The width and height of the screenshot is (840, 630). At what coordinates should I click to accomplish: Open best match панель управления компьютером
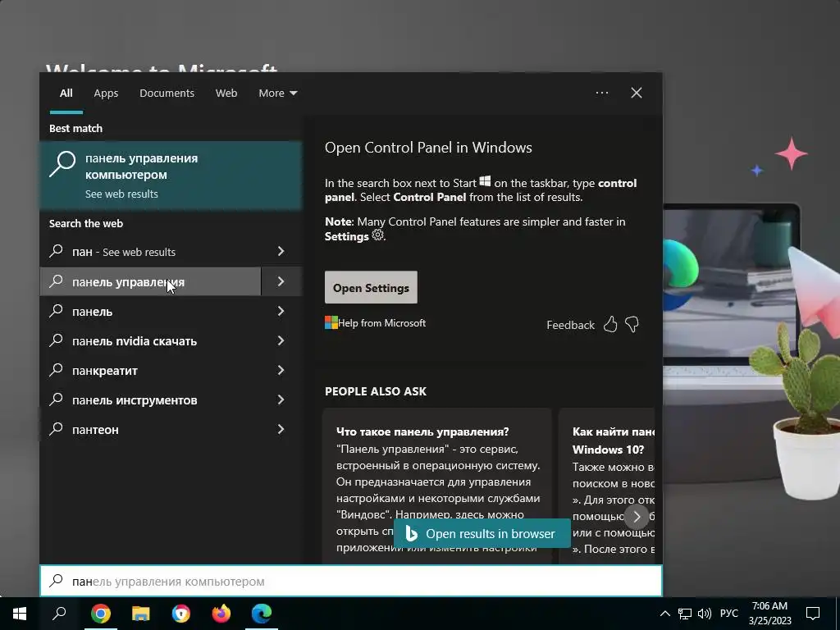coord(171,176)
